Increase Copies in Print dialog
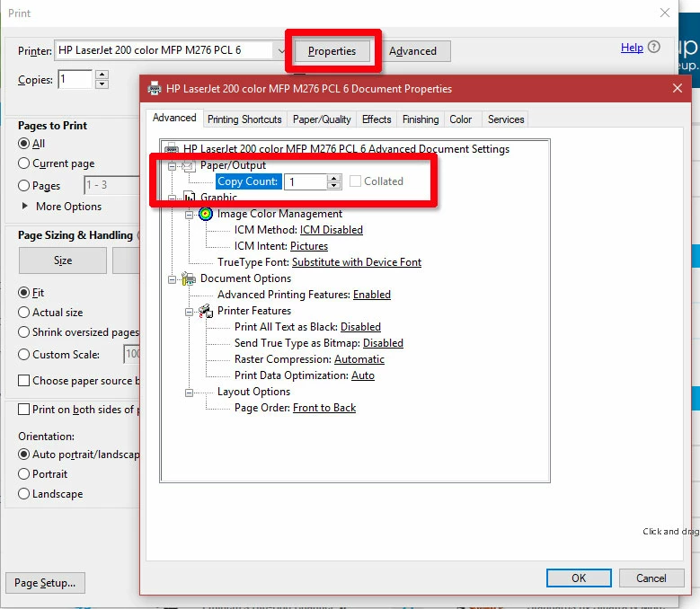 pos(102,75)
